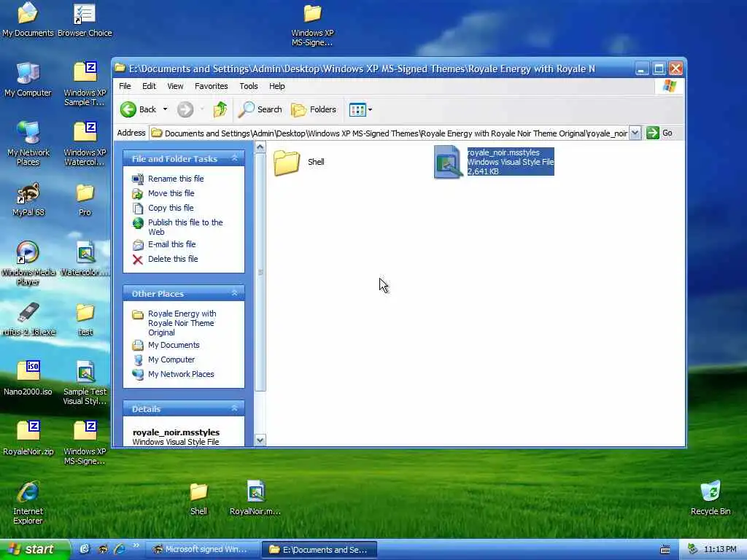Select Windows XP MS-Signe... folder at desktop top
This screenshot has width=747, height=560.
(312, 24)
